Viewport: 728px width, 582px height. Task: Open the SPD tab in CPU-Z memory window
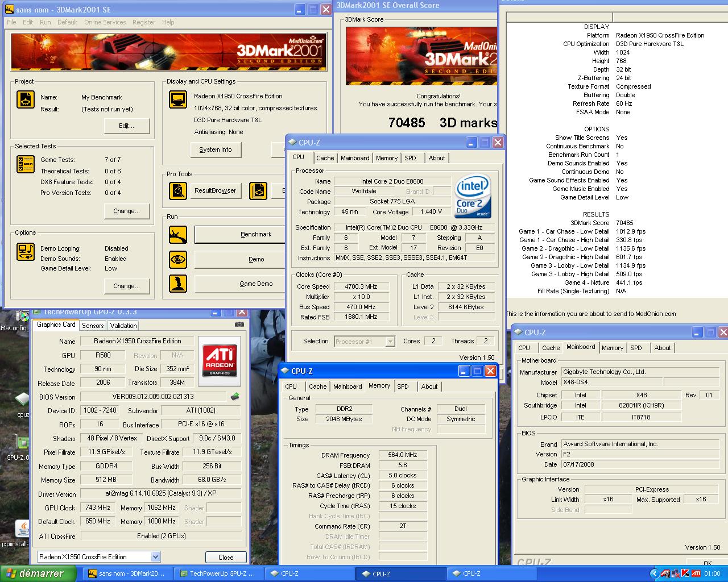click(403, 386)
